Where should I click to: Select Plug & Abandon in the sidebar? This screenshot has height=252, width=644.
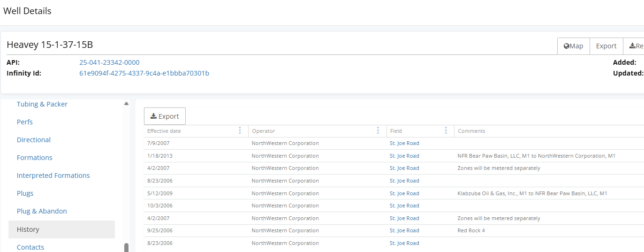point(42,211)
